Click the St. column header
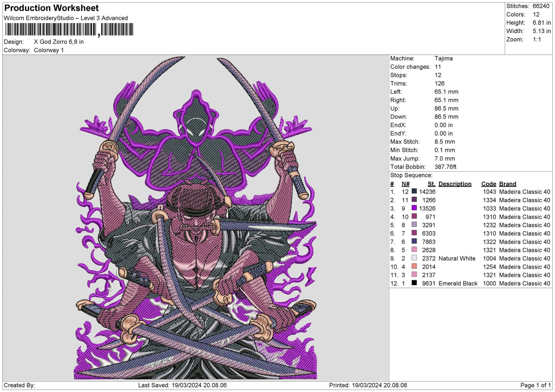555x392 pixels. [x=431, y=184]
